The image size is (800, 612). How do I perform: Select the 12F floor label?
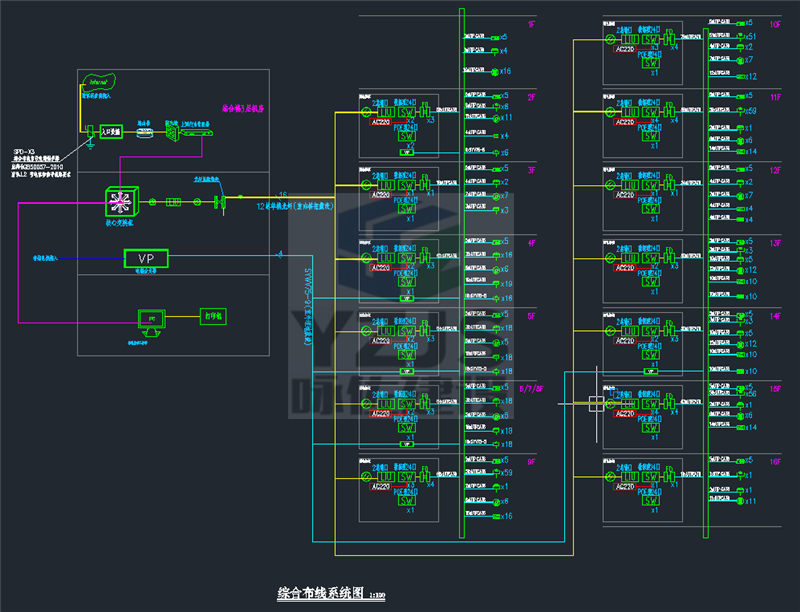tap(776, 170)
